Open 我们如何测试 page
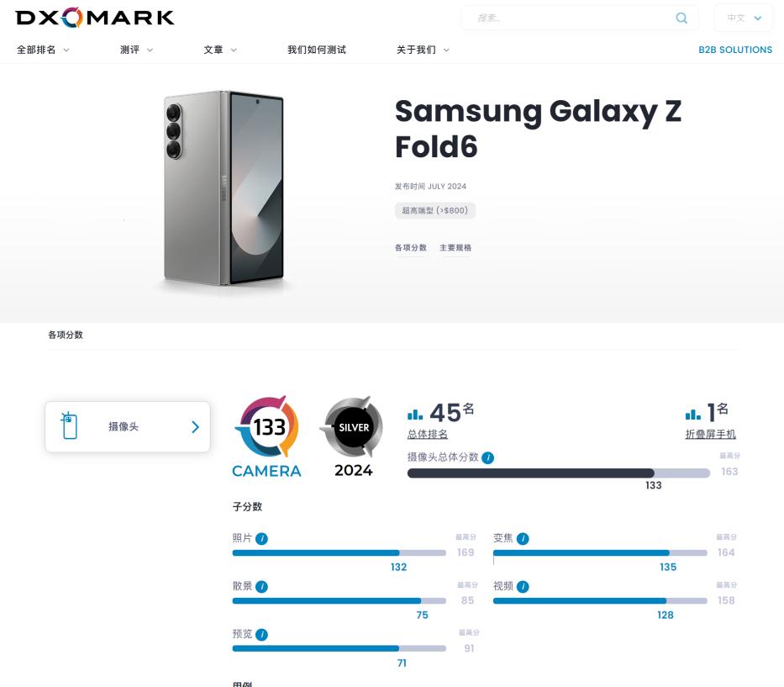This screenshot has height=687, width=784. [x=317, y=50]
